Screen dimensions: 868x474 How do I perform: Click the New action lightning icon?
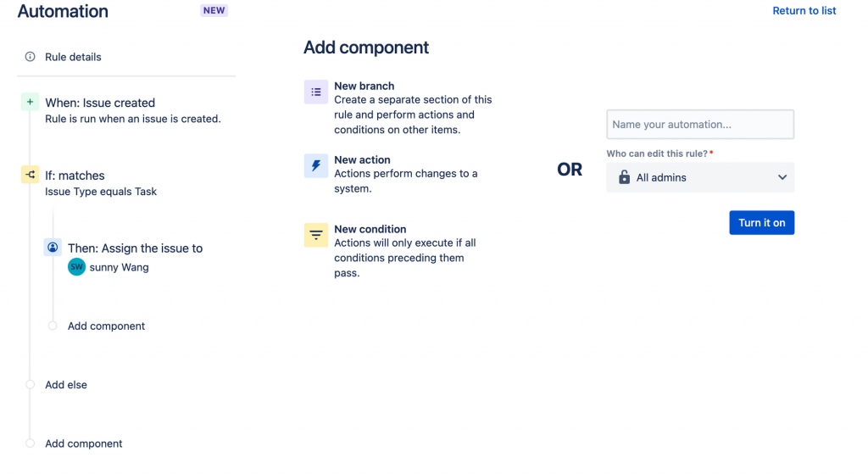click(x=316, y=166)
